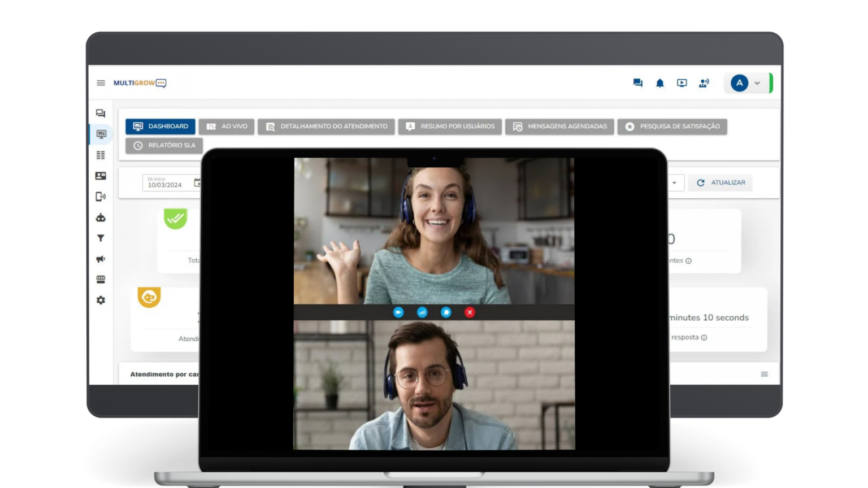Select the filter funnel icon in sidebar

pos(101,238)
